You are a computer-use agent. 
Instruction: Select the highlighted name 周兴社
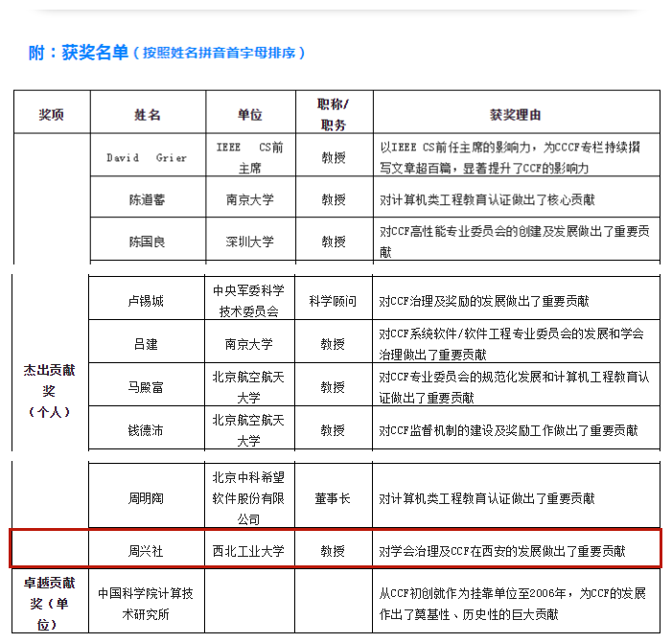pos(147,551)
